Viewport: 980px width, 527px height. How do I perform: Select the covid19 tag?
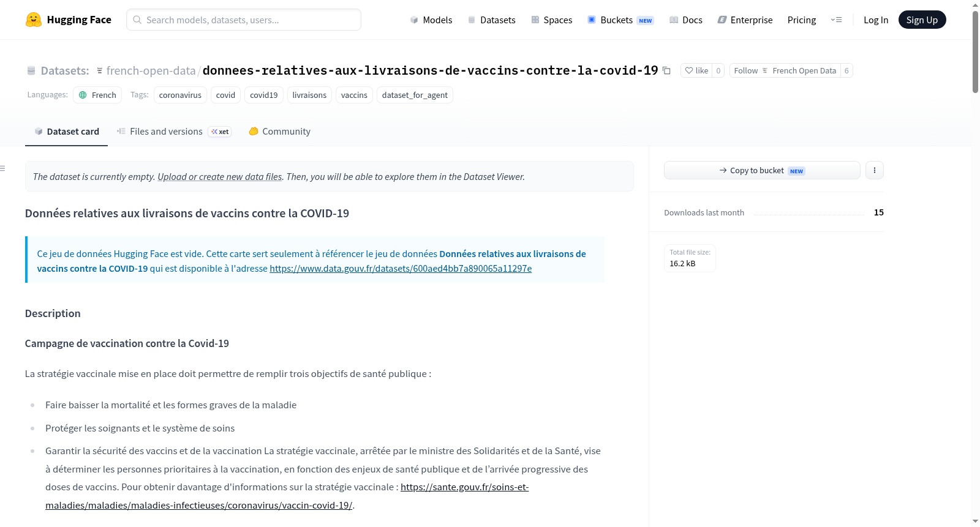pos(264,95)
